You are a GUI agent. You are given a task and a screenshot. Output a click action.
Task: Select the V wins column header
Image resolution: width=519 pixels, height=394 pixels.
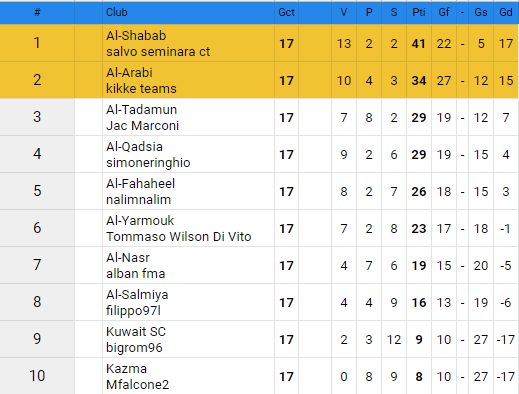(344, 12)
